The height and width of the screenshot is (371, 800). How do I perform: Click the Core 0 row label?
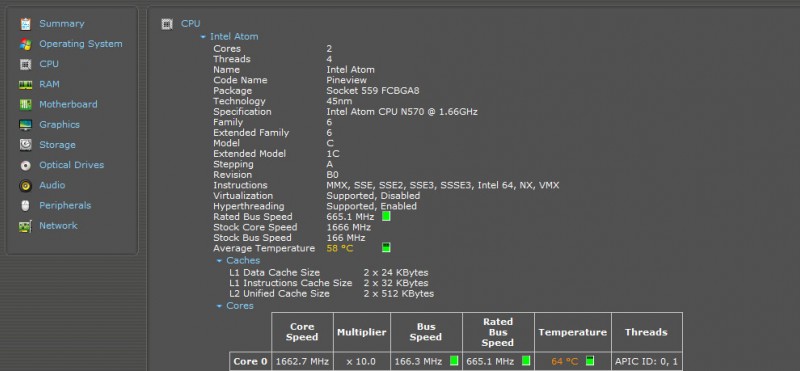click(x=250, y=361)
